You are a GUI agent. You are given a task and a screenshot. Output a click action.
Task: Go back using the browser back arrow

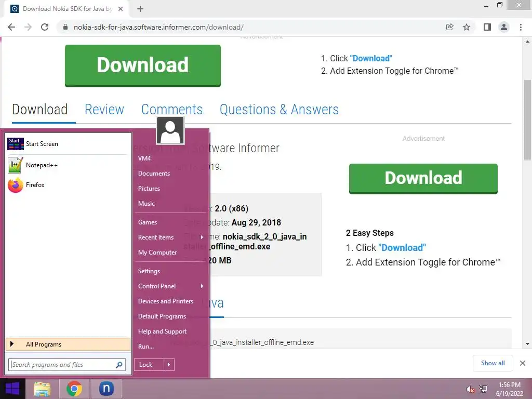(x=11, y=27)
